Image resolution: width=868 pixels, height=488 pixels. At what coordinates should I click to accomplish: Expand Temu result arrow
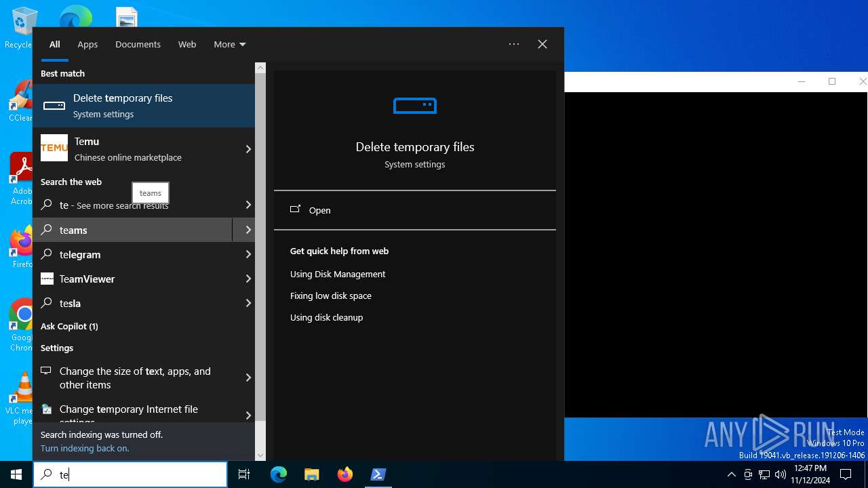(248, 149)
